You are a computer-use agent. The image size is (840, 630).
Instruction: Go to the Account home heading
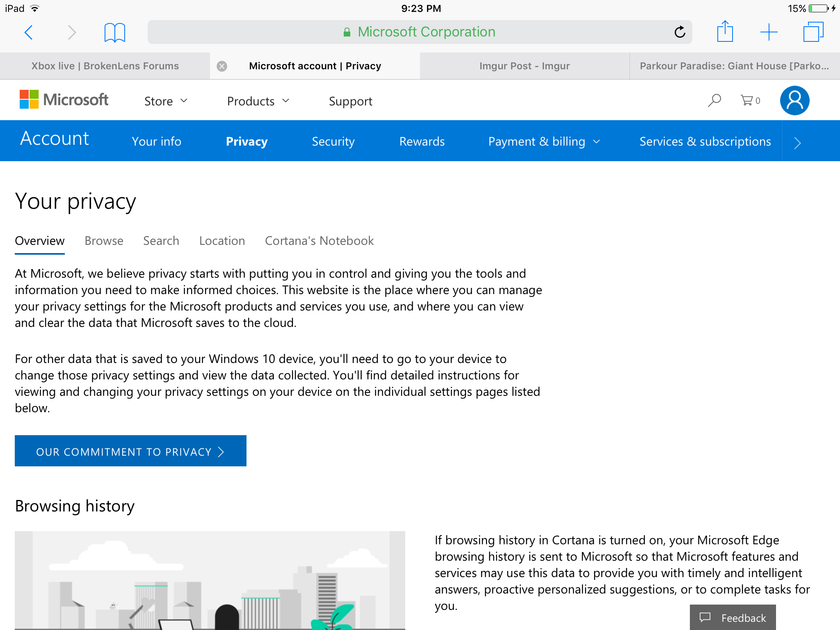(55, 139)
